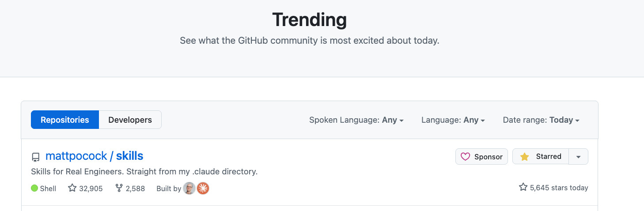Click the orange starburst contributor avatar
The width and height of the screenshot is (644, 211).
pos(203,188)
